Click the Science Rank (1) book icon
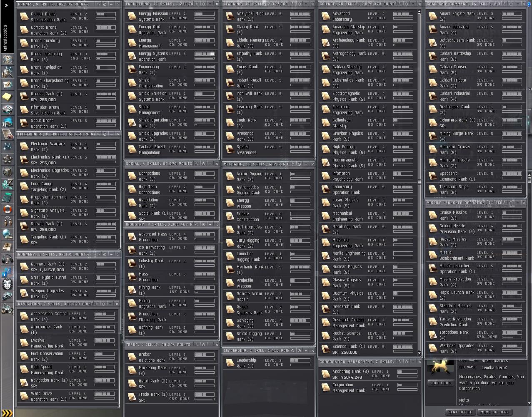Image resolution: width=532 pixels, height=417 pixels. 326,349
